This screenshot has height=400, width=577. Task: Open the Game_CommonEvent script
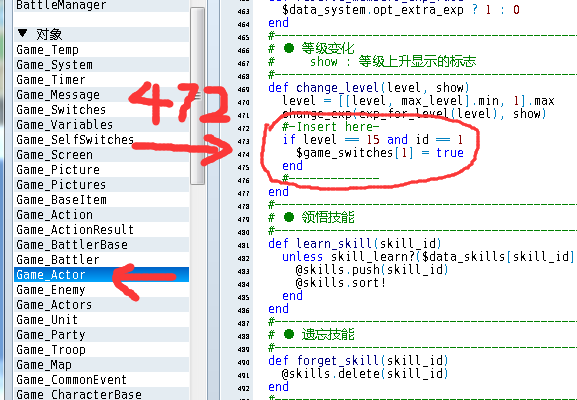101,380
